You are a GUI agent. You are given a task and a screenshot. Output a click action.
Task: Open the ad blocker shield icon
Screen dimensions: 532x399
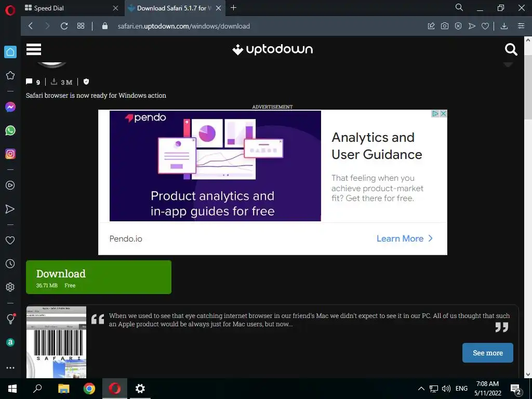click(x=458, y=26)
